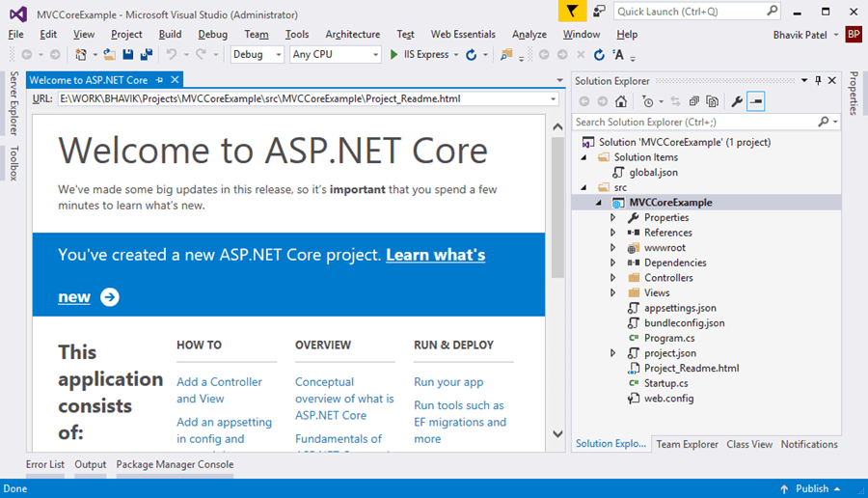Toggle pin on Welcome to ASP.NET Core tab
The image size is (868, 498).
[x=159, y=80]
